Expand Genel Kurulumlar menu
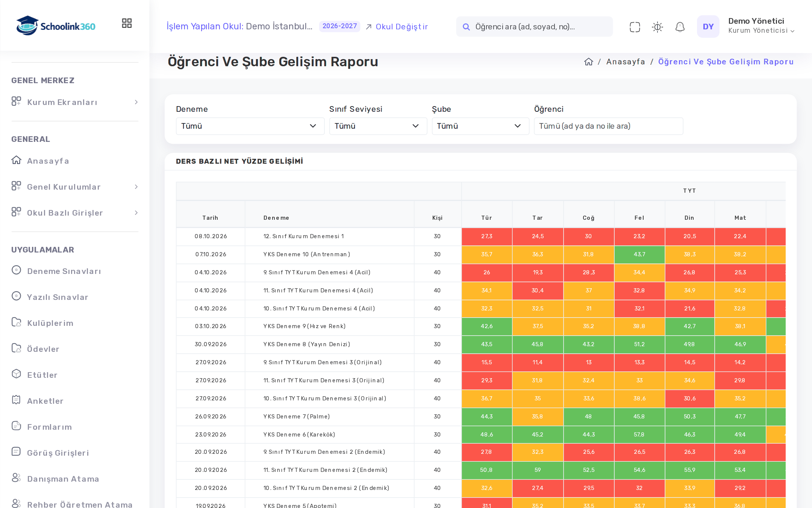 pyautogui.click(x=75, y=187)
